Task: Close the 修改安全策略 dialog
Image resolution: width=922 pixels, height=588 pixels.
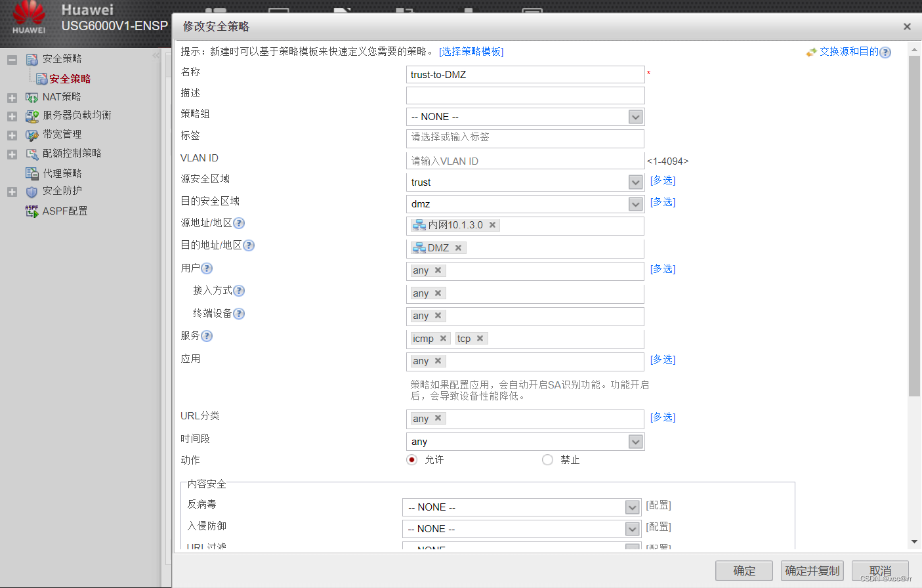Action: [907, 27]
